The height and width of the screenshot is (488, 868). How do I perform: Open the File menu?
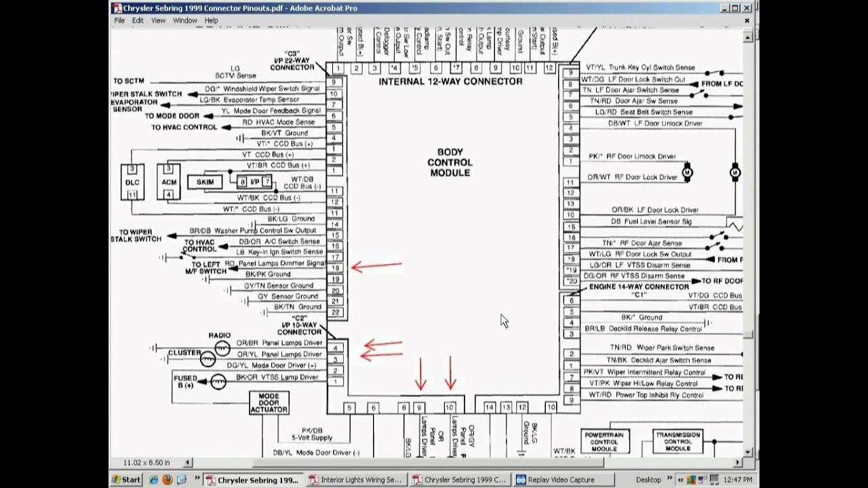pyautogui.click(x=119, y=20)
